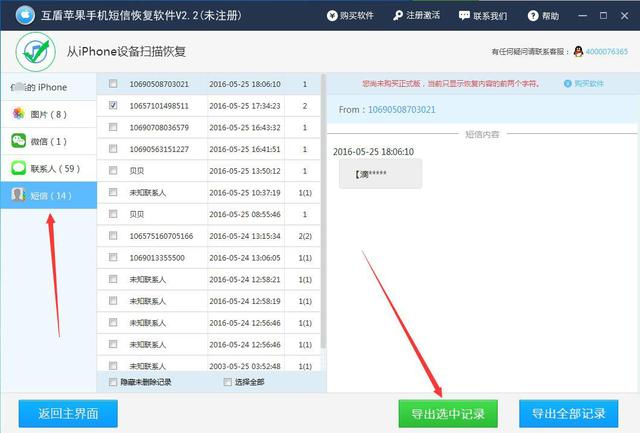Select the row dated 2003-05-25 03:52:48
This screenshot has height=433, width=640.
click(209, 366)
